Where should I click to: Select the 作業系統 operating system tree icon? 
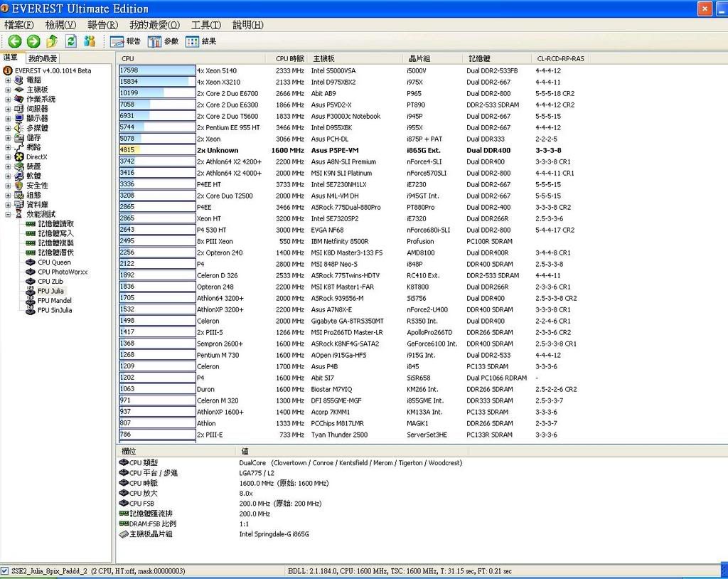19,99
